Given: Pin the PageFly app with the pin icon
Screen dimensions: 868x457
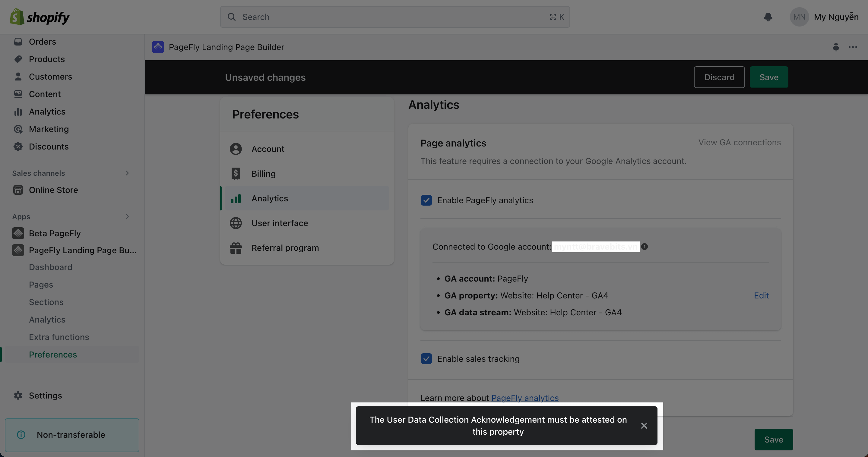Looking at the screenshot, I should click(x=836, y=47).
